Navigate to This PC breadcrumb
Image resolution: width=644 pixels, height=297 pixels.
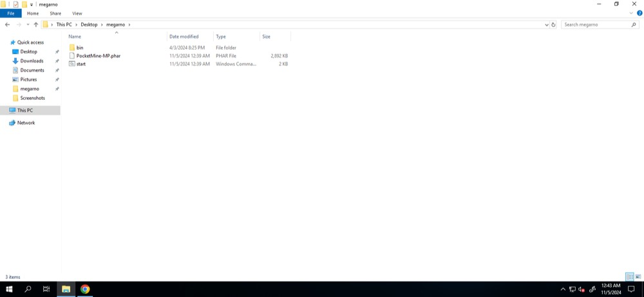tap(64, 24)
